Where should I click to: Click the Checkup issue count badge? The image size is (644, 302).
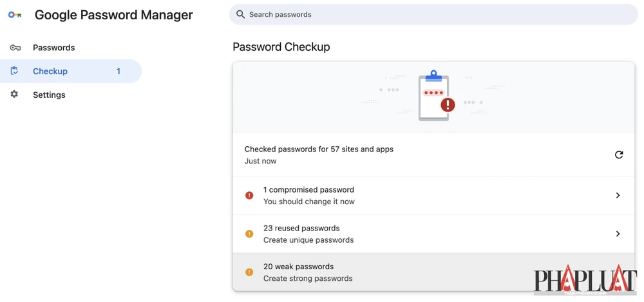coord(118,71)
